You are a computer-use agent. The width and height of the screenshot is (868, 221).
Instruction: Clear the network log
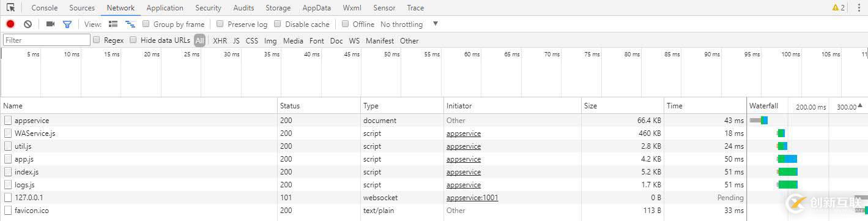[28, 24]
